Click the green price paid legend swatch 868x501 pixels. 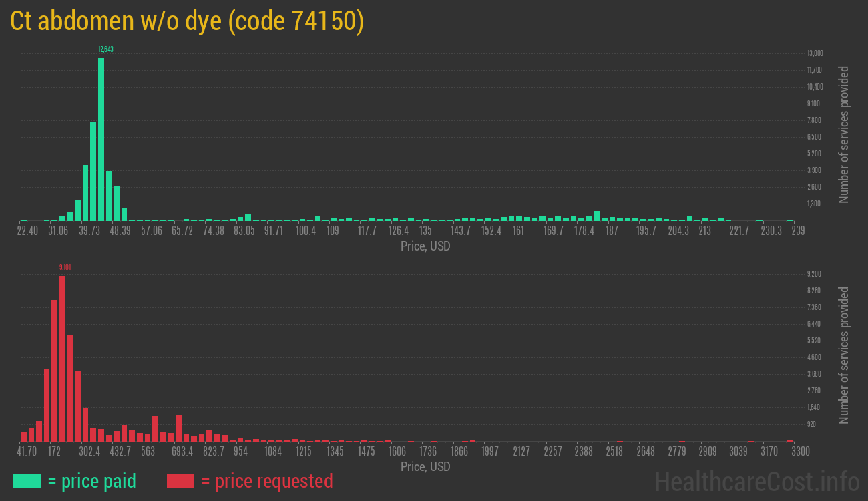(x=27, y=481)
